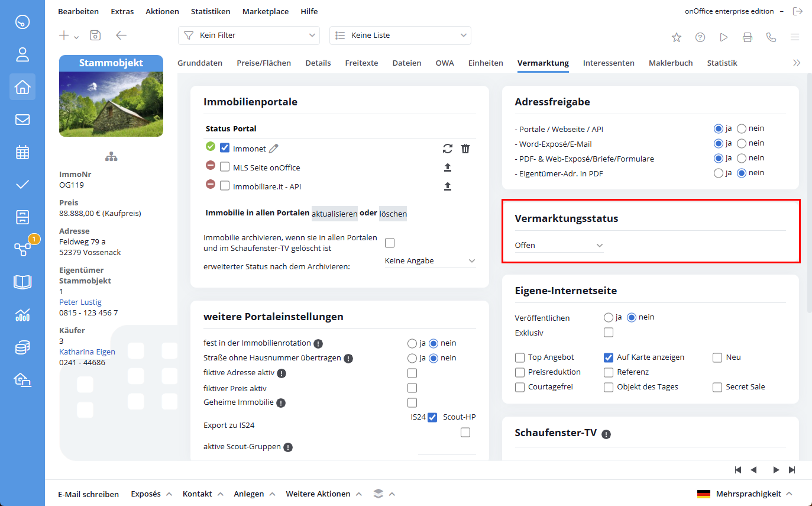Viewport: 812px width, 506px height.
Task: Open Peter Lustig owner link
Action: tap(80, 302)
